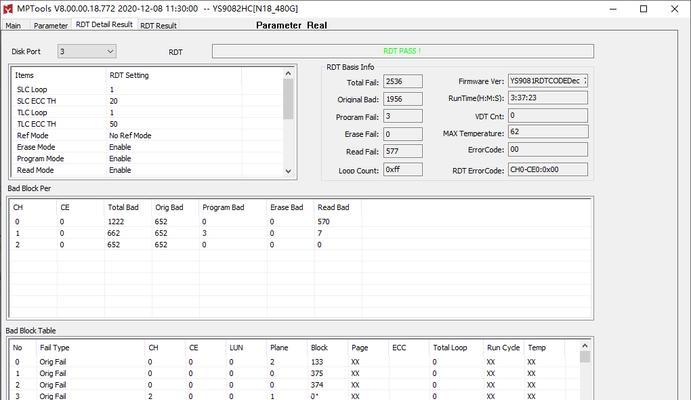This screenshot has width=691, height=400.
Task: Click the Bad Block Table scroll up arrow
Action: click(586, 347)
